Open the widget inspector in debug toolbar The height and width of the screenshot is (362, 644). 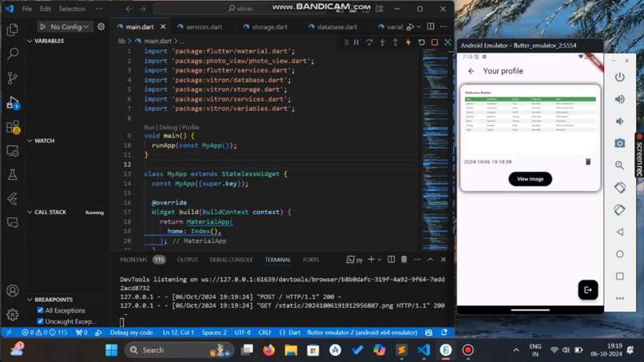[x=447, y=42]
